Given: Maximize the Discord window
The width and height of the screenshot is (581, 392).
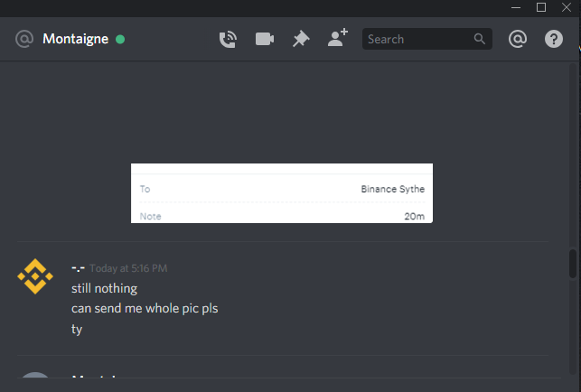Looking at the screenshot, I should pyautogui.click(x=541, y=7).
